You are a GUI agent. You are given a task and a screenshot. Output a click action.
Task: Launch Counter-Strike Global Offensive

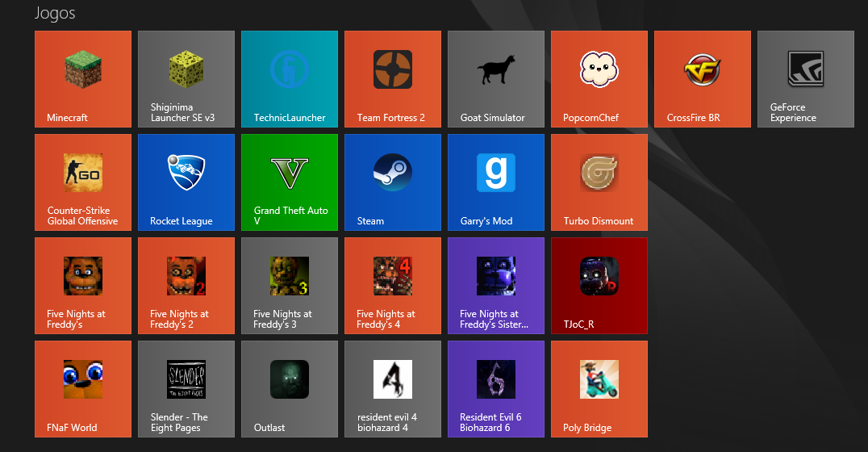tap(83, 182)
